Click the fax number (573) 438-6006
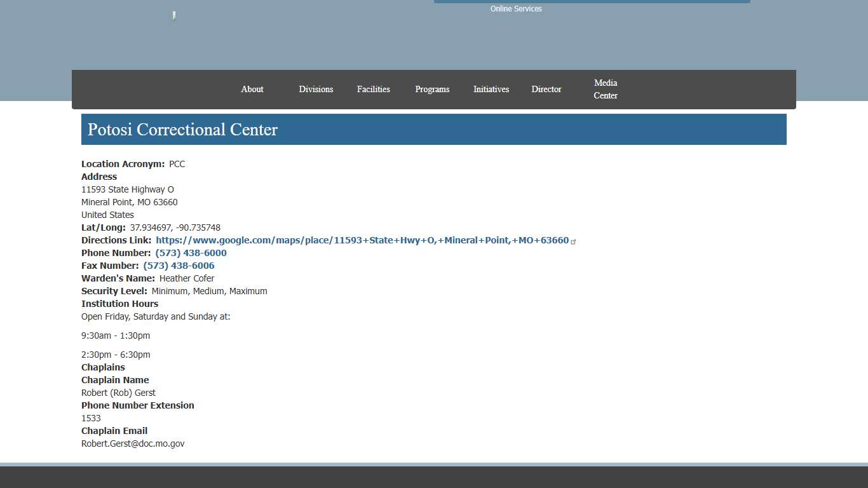The width and height of the screenshot is (868, 488). click(x=179, y=265)
